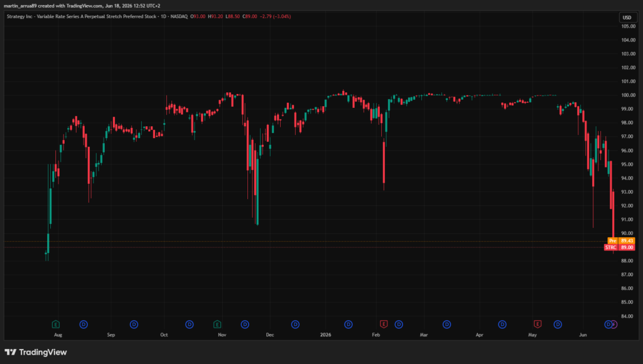Click the Nov label on time axis
The image size is (643, 364).
pos(222,335)
